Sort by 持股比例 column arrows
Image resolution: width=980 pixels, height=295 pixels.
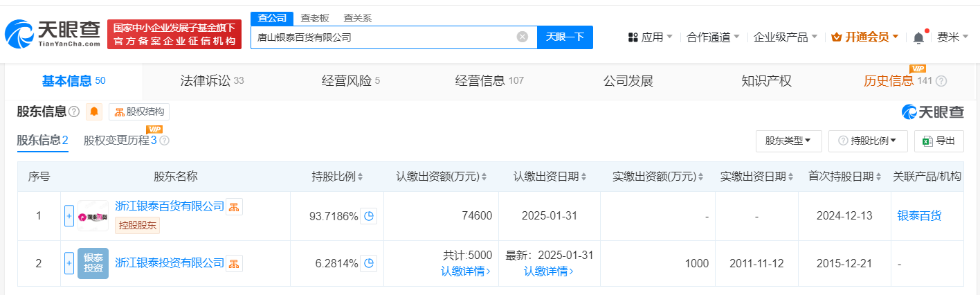[x=360, y=177]
